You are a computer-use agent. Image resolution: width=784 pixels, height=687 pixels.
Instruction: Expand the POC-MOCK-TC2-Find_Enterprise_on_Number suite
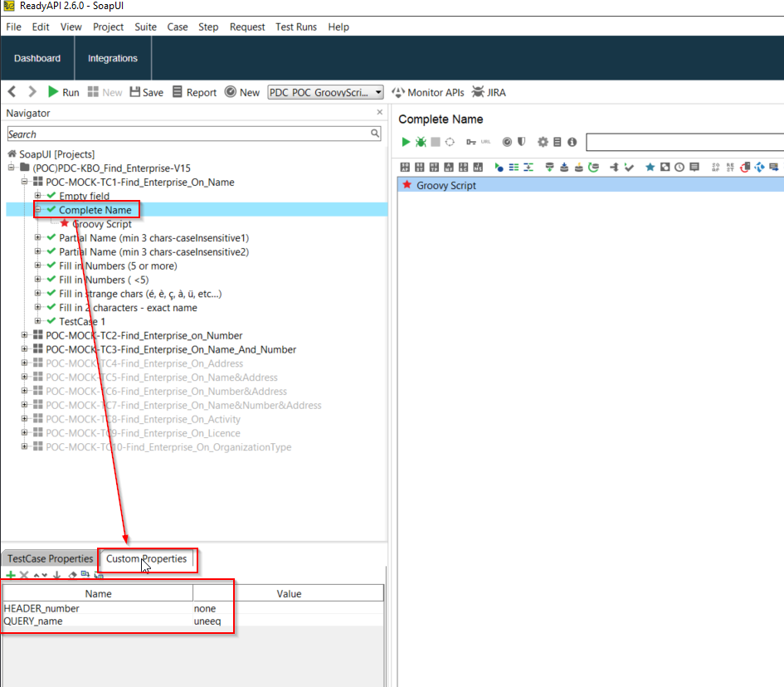click(25, 335)
